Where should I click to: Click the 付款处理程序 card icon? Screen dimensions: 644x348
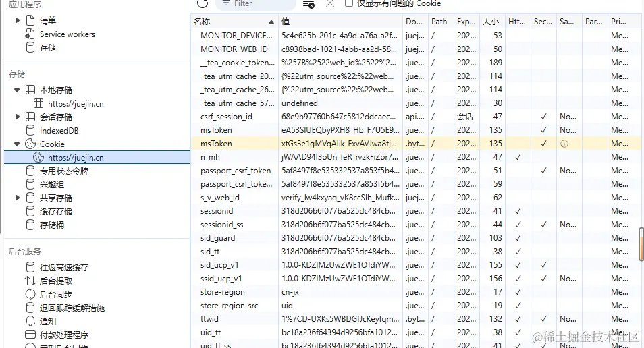(x=30, y=335)
